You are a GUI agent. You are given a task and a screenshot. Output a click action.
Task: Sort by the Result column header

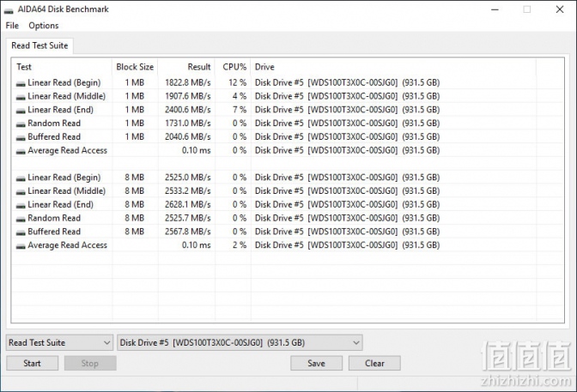tap(186, 67)
